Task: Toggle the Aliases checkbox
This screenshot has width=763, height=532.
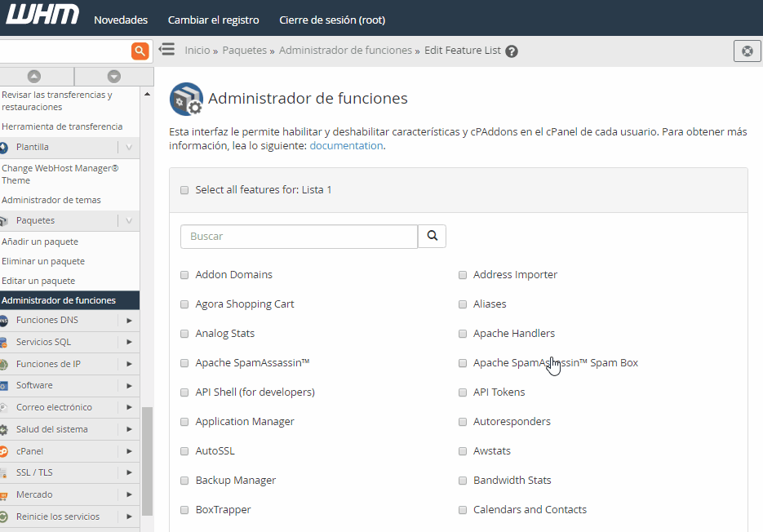Action: 463,304
